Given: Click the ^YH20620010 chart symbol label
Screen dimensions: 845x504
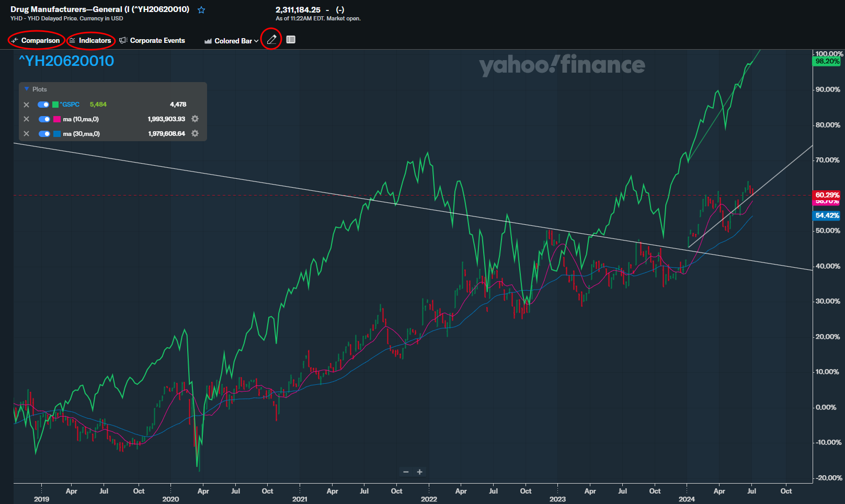Looking at the screenshot, I should pyautogui.click(x=66, y=61).
